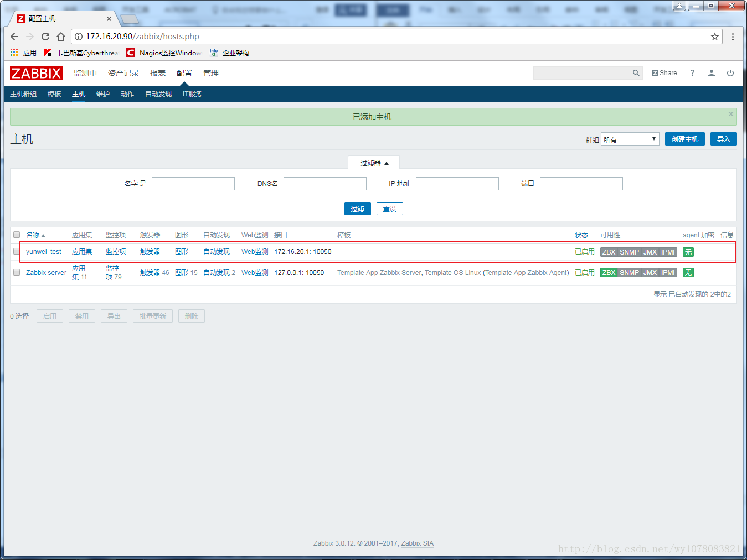The height and width of the screenshot is (560, 747).
Task: Switch to 自动发现 submenu
Action: pos(158,94)
